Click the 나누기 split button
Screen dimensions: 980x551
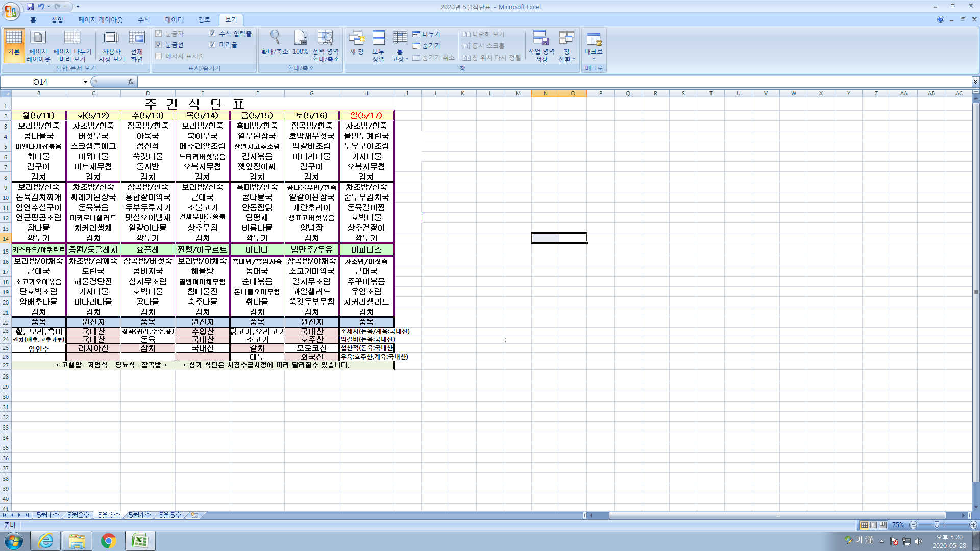pyautogui.click(x=427, y=34)
